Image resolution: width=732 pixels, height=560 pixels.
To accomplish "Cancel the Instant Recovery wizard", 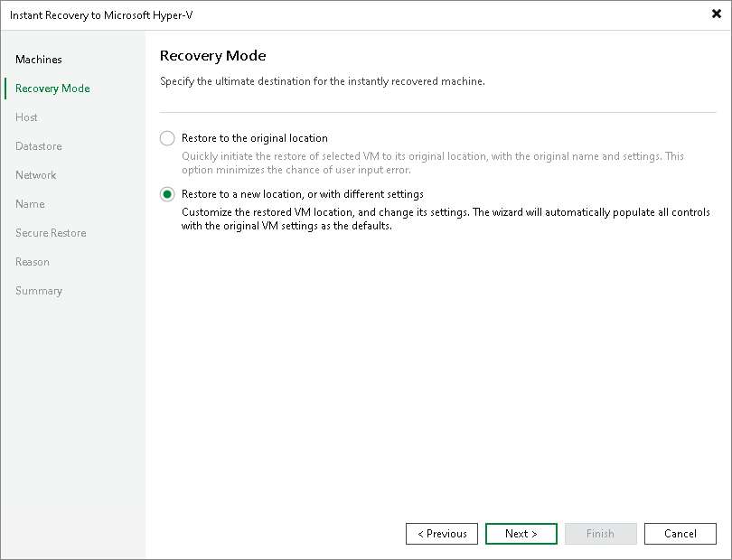I will [680, 534].
